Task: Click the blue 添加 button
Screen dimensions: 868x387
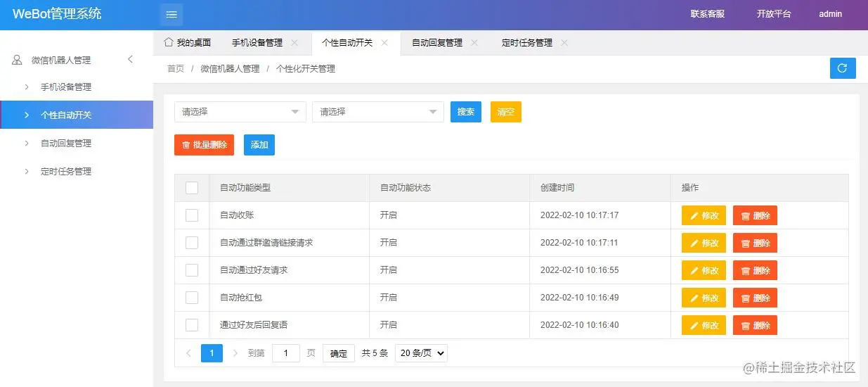Action: click(x=259, y=145)
